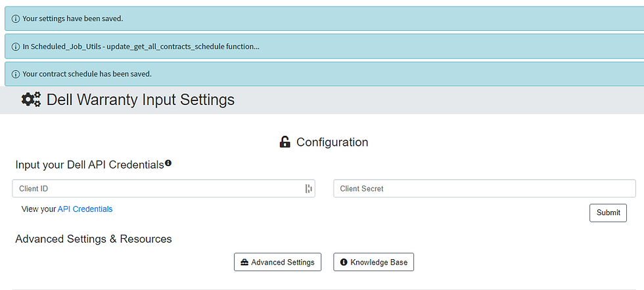Click the info tooltip icon after Dell API Credentials
Screen dimensions: 644x290
(x=168, y=163)
